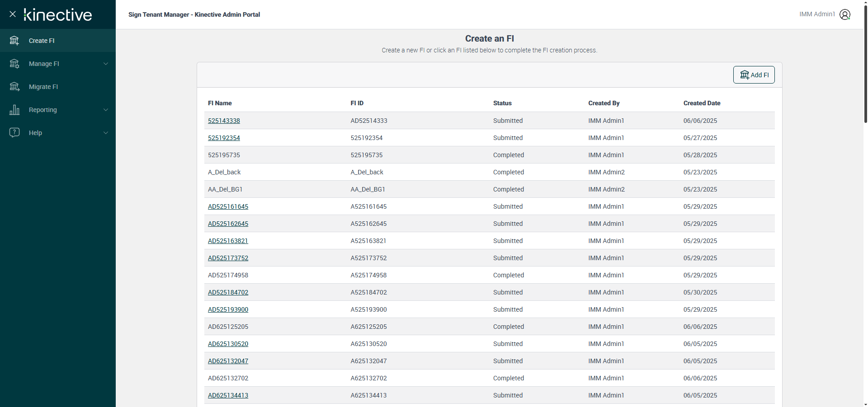Click the Manage FI bank gear icon
Screen dimensions: 868x407
pos(14,64)
